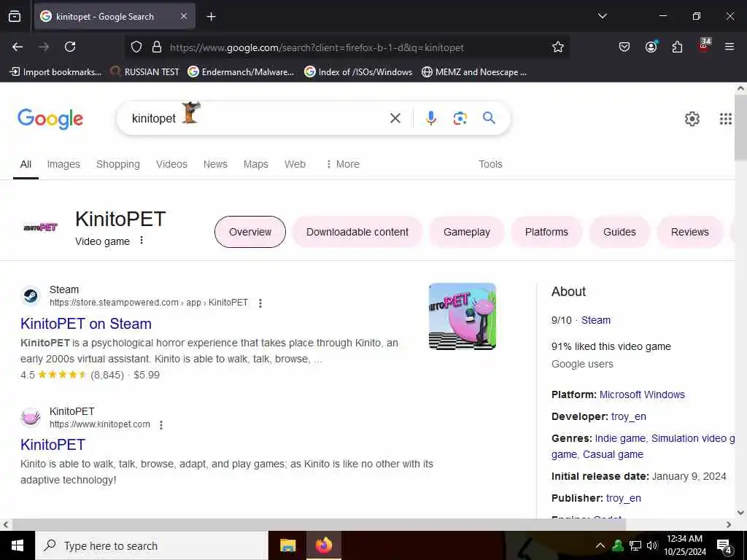Open the MEMZ and Noescape bookmark
747x560 pixels.
[x=474, y=72]
